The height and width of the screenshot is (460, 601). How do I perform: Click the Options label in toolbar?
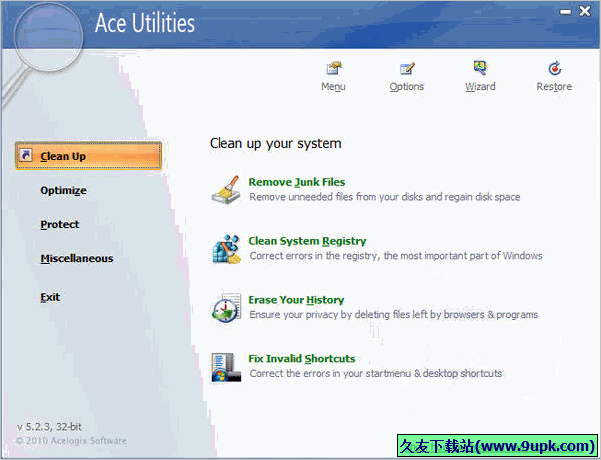pyautogui.click(x=407, y=87)
